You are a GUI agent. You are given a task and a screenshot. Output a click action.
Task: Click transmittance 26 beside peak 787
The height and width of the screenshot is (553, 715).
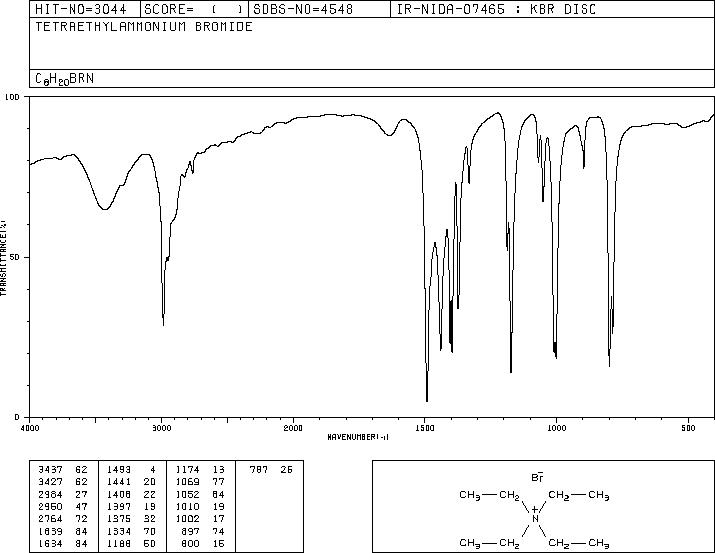tap(286, 470)
